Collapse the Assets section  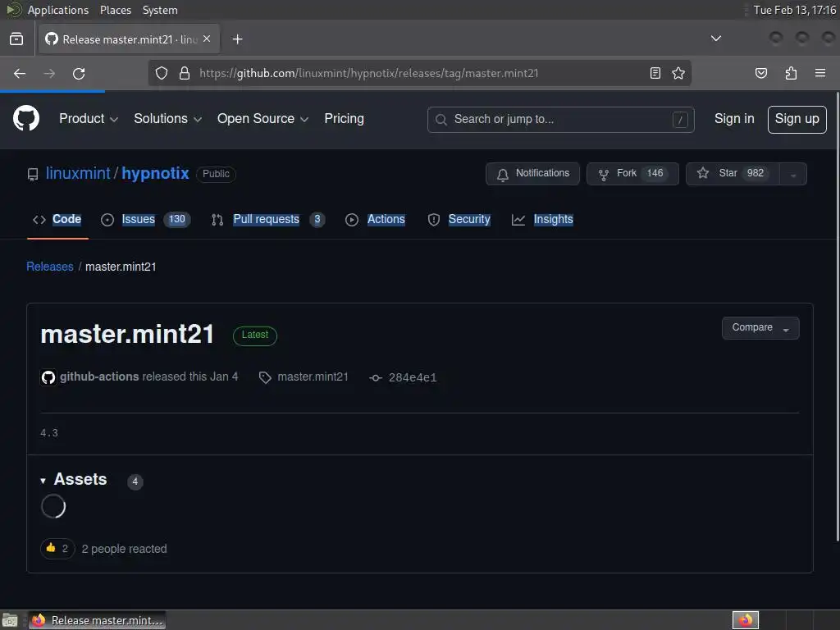point(74,479)
